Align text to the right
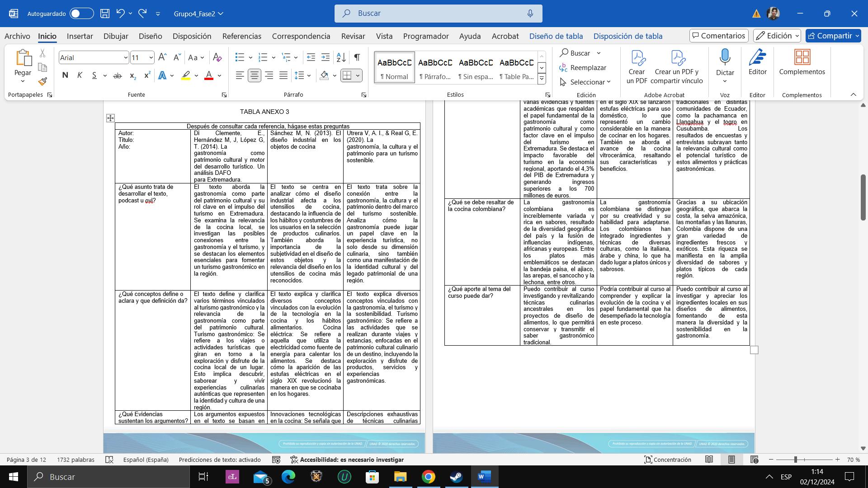The image size is (868, 488). click(269, 75)
